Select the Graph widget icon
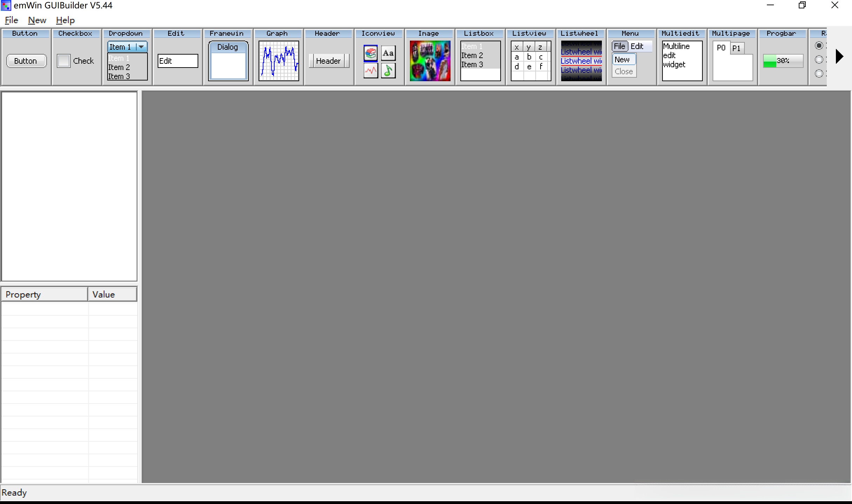The image size is (852, 504). click(x=279, y=61)
